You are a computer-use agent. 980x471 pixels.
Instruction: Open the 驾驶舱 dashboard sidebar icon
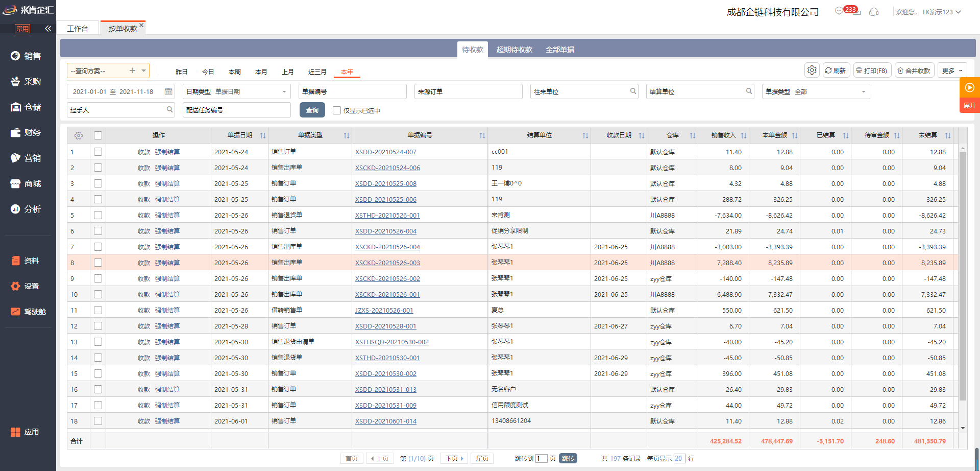[x=15, y=312]
